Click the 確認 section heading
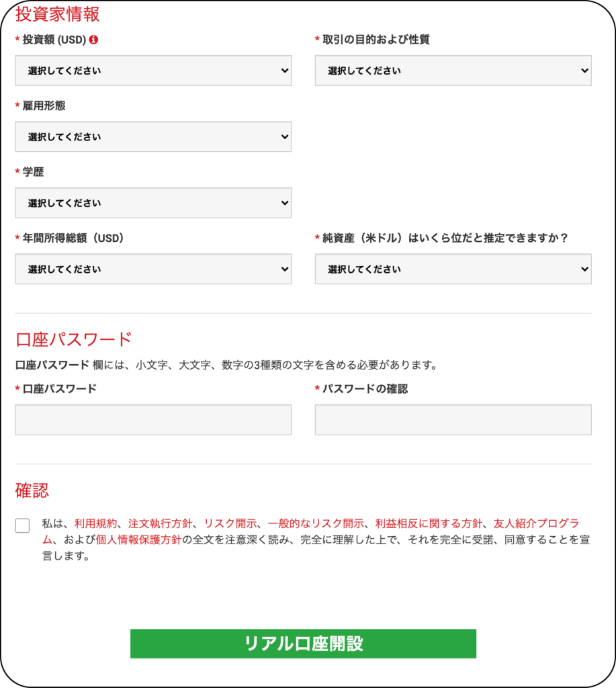 click(32, 490)
